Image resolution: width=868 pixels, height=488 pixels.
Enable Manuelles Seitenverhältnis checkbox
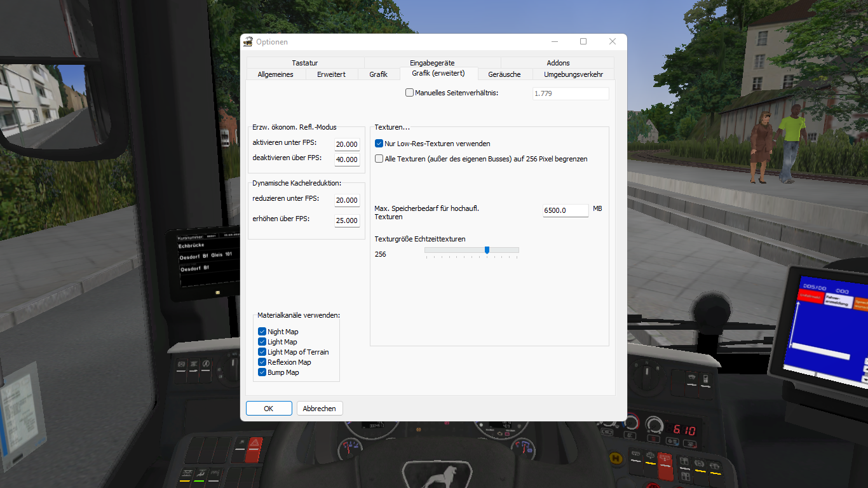tap(409, 93)
